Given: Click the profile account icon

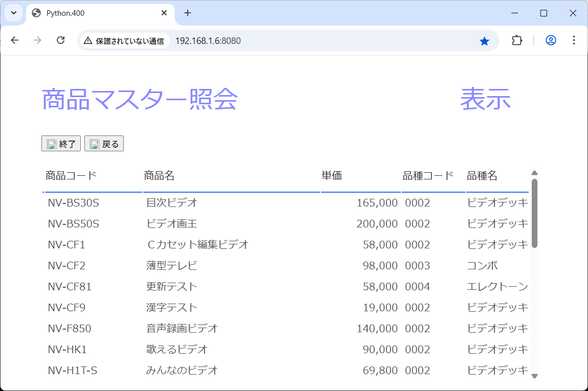Looking at the screenshot, I should point(550,40).
